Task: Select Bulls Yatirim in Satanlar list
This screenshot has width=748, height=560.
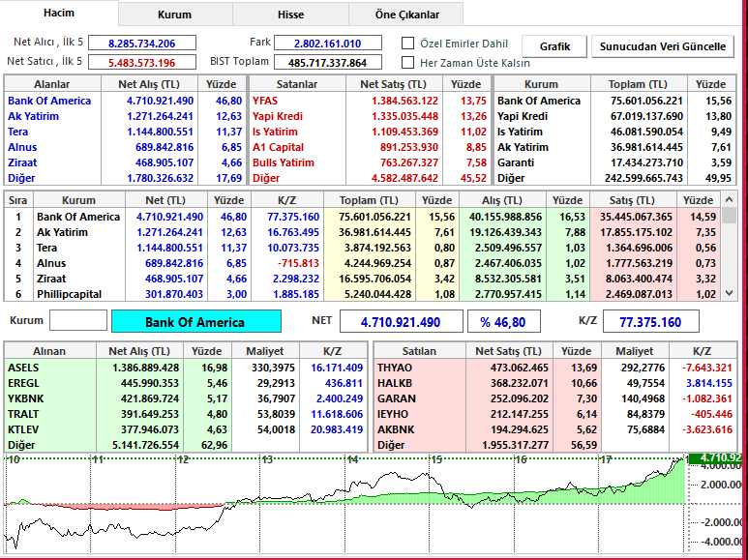Action: pyautogui.click(x=284, y=162)
